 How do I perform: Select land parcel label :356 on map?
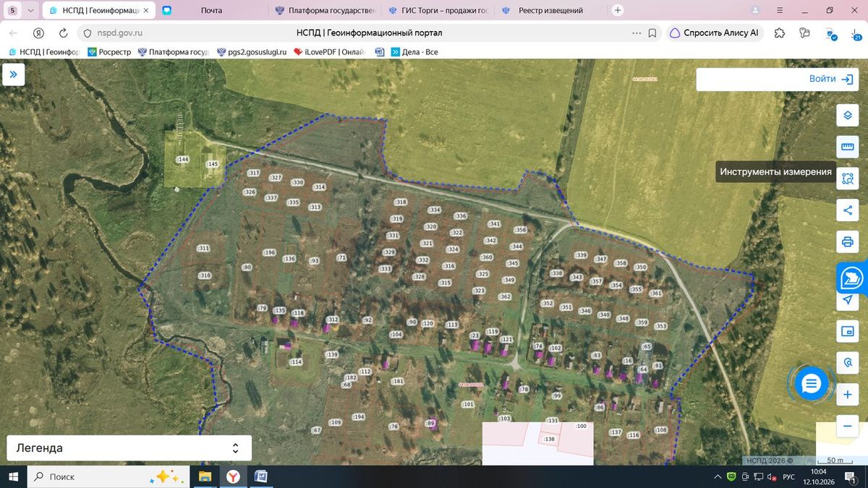(x=520, y=230)
